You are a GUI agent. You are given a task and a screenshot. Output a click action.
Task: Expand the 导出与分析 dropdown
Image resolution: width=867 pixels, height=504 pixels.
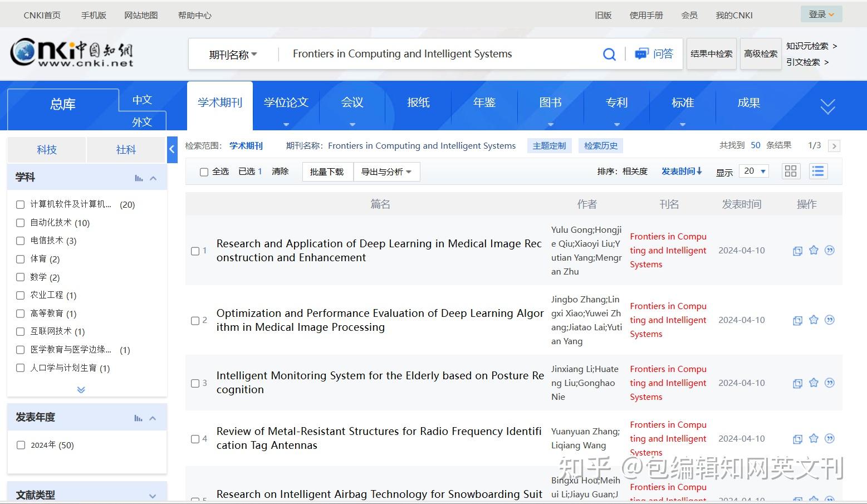tap(386, 172)
